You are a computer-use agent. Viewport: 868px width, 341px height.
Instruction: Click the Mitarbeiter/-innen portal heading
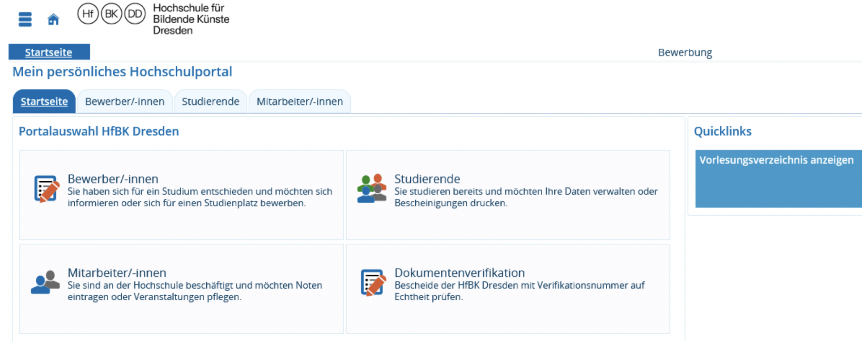tap(117, 273)
